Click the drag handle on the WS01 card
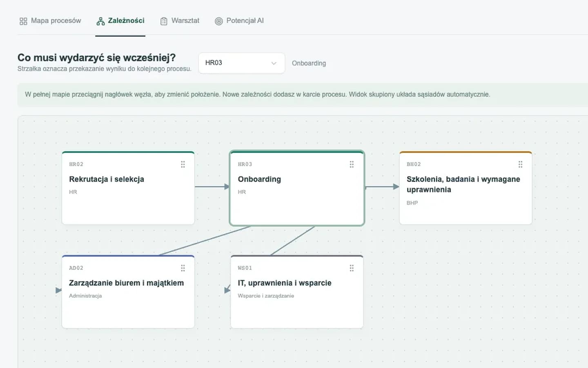Viewport: 588px width, 368px height. pyautogui.click(x=352, y=268)
